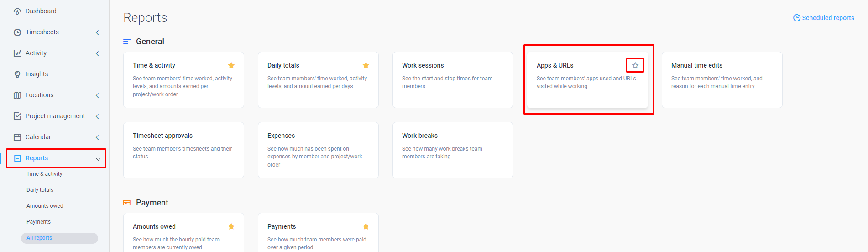
Task: Click the Activity sidebar label
Action: [36, 53]
